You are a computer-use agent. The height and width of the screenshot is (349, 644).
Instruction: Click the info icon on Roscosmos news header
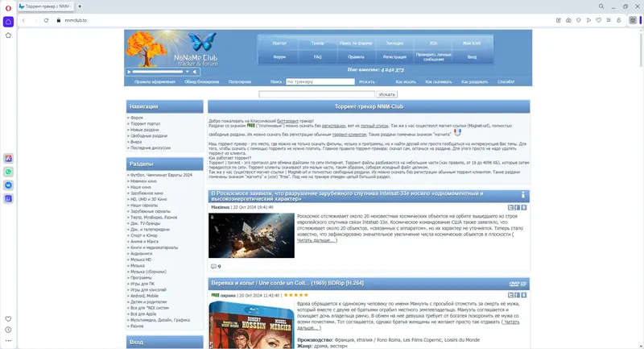522,195
